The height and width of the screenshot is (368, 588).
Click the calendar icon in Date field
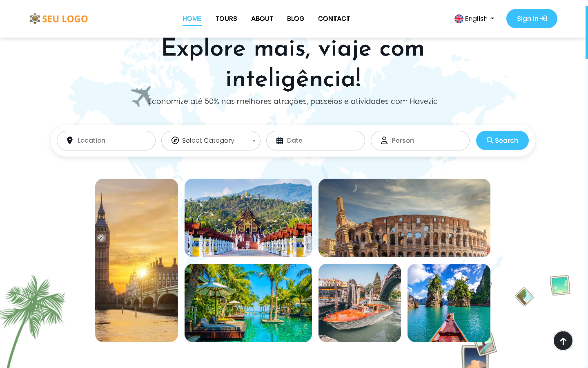coord(280,141)
